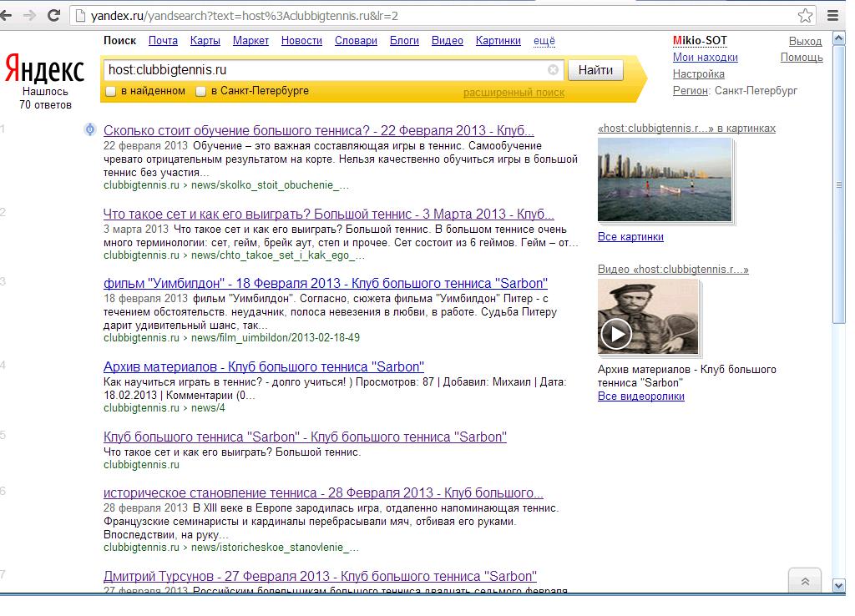
Task: Click the browser back arrow
Action: click(6, 15)
